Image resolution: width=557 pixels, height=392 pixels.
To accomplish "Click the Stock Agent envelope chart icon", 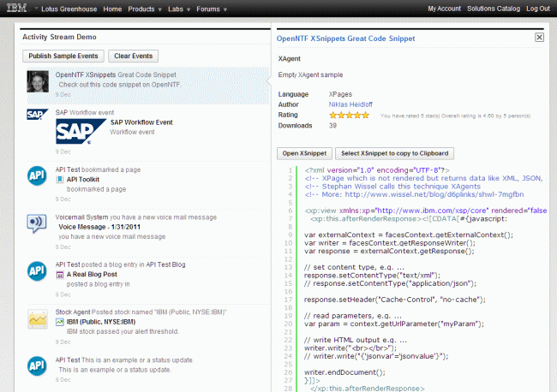I will tap(38, 318).
